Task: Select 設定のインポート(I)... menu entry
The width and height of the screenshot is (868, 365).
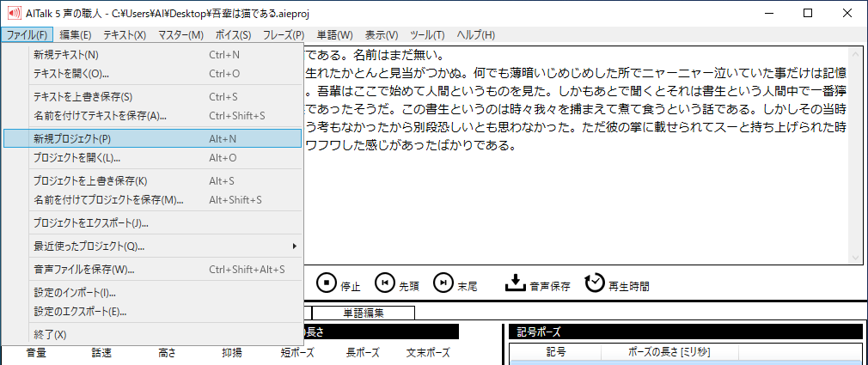Action: 152,293
